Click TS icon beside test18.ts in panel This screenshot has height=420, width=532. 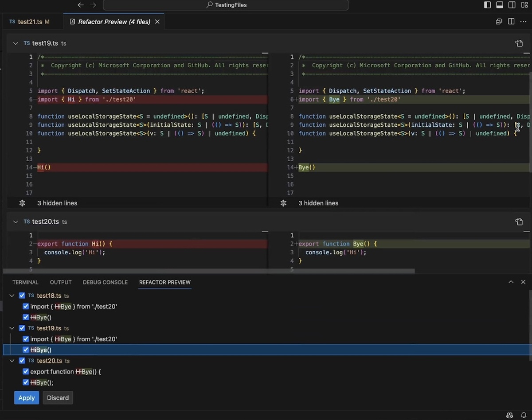tap(31, 296)
